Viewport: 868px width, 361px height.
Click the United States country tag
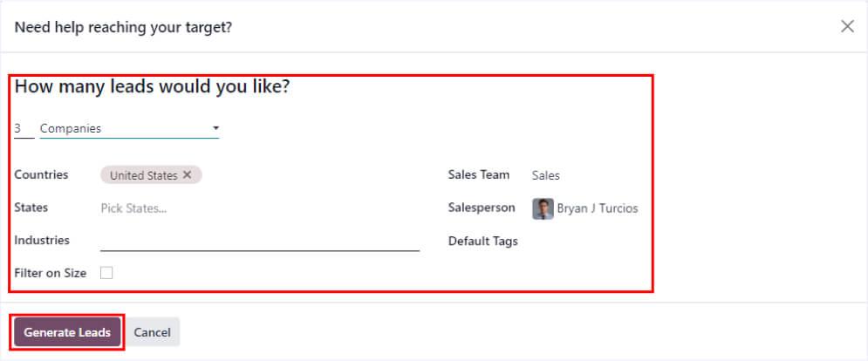coord(143,175)
